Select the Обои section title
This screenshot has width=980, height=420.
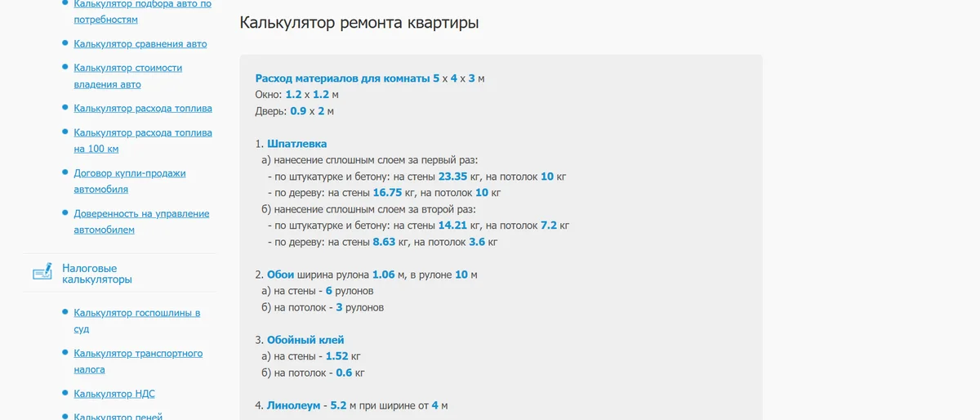[280, 275]
